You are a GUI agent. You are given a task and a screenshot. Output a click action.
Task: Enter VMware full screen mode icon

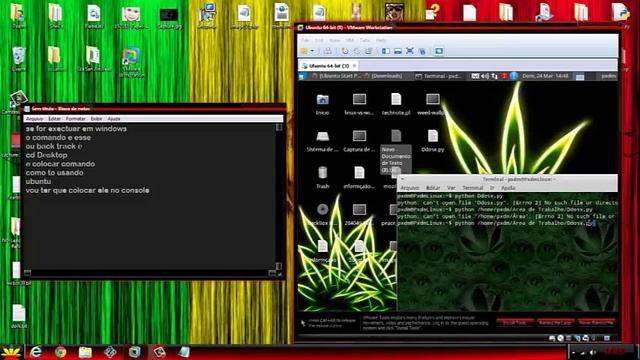410,51
